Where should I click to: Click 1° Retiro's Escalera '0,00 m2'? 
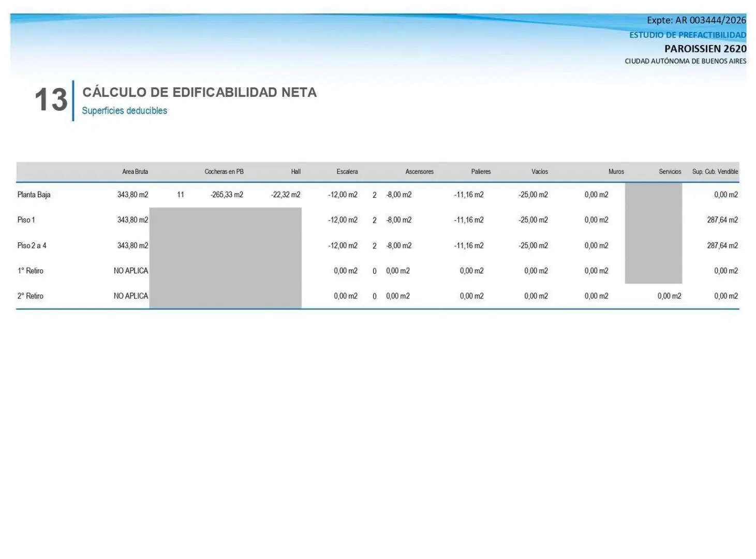click(x=346, y=271)
